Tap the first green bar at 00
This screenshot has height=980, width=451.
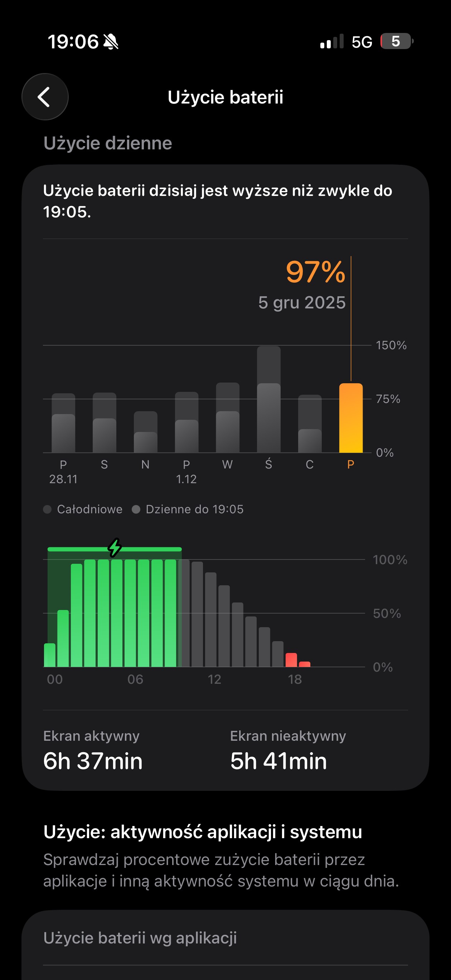click(x=50, y=655)
